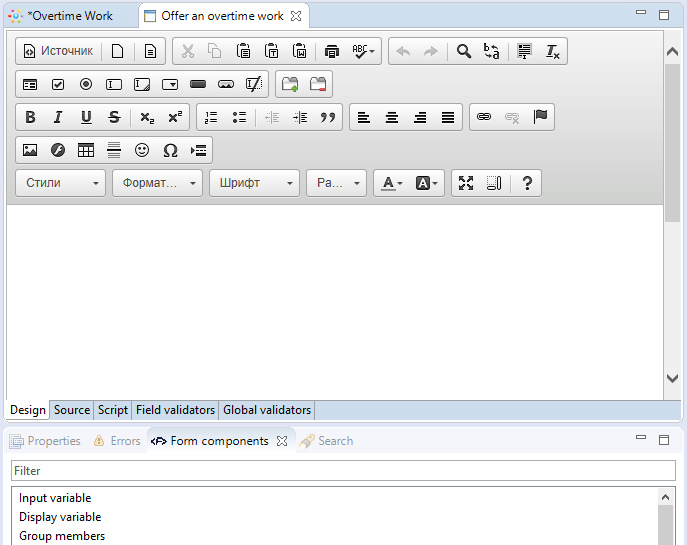Click the Filter input field
687x545 pixels.
(x=343, y=471)
